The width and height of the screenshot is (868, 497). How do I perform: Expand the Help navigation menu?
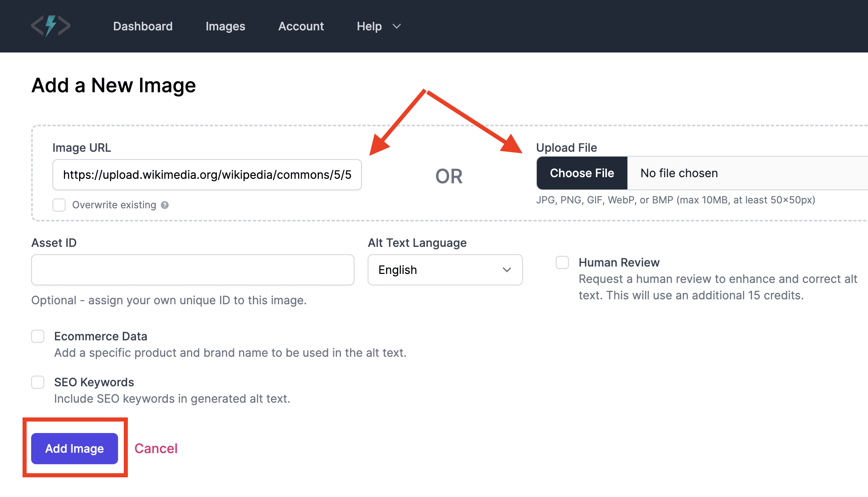[x=369, y=26]
